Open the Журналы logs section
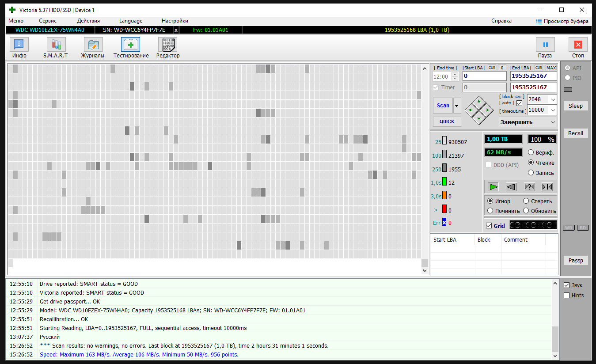This screenshot has height=364, width=596. [x=93, y=48]
